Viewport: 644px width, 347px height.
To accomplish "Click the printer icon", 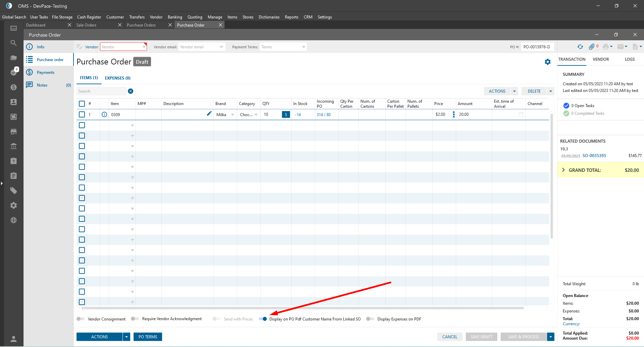I will tap(605, 47).
